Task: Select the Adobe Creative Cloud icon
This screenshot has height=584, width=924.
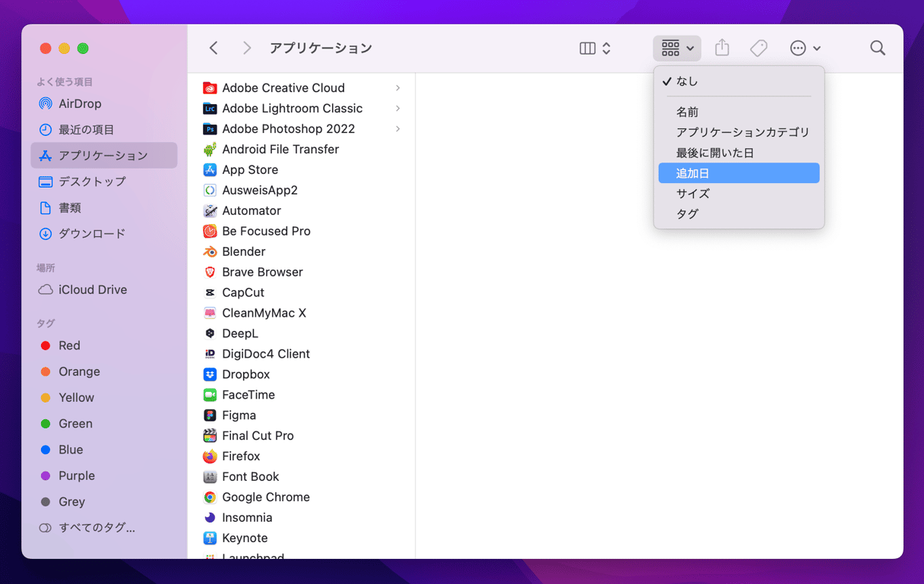Action: [x=210, y=88]
